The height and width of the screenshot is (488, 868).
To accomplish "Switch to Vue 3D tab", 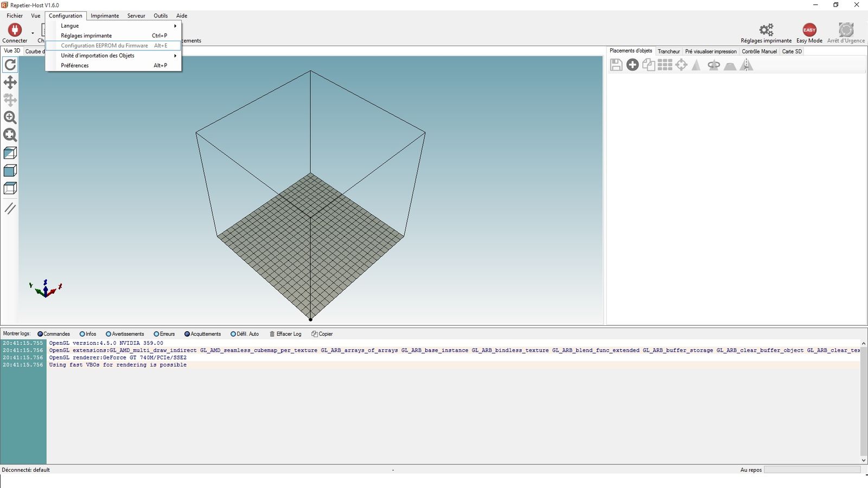I will [x=12, y=51].
